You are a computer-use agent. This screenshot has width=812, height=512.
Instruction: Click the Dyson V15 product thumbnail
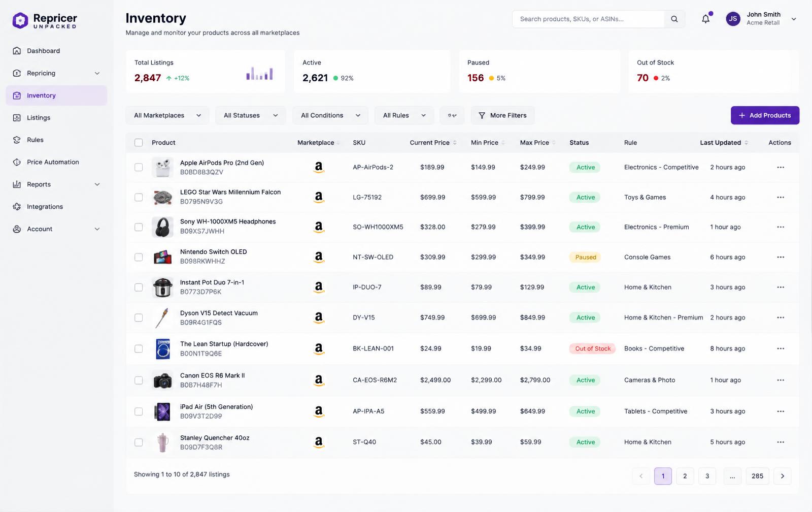click(x=162, y=318)
